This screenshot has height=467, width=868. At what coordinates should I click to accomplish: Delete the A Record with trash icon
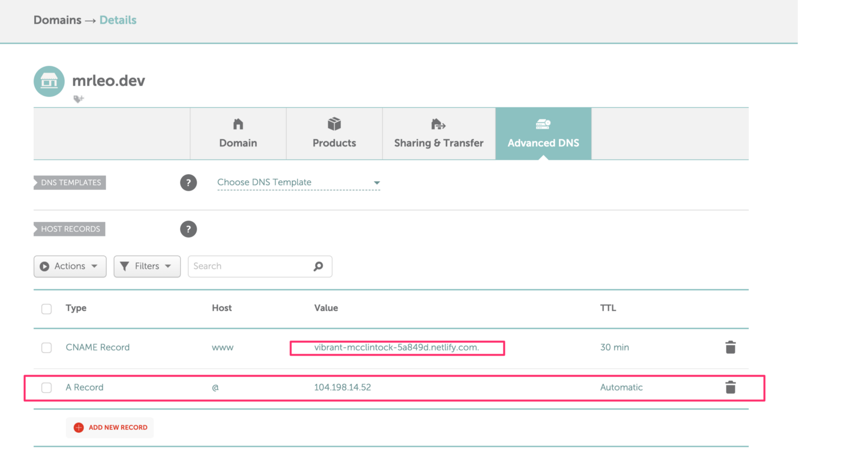731,387
